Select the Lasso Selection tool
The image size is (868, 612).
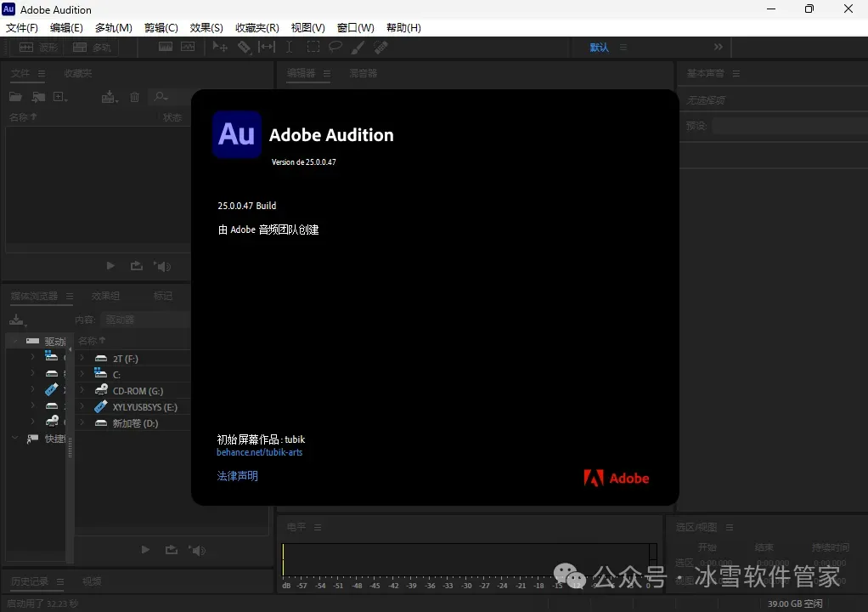click(x=335, y=47)
